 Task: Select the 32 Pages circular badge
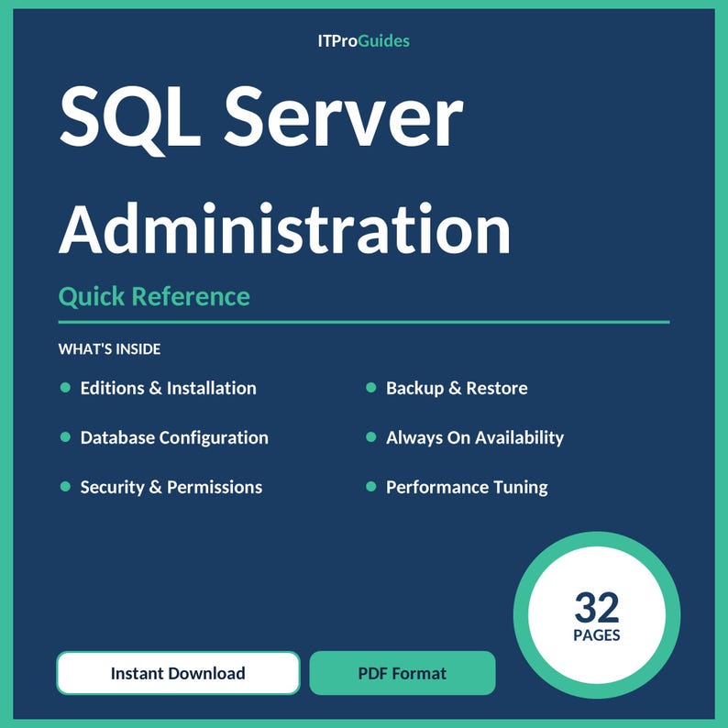(597, 614)
